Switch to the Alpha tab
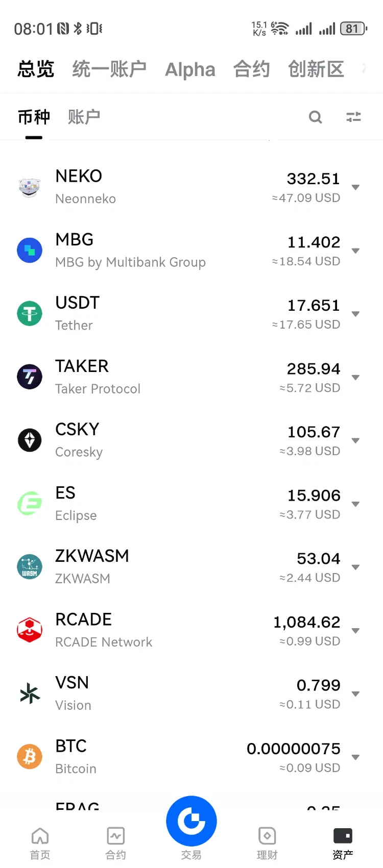Screen dimensions: 383x868 190,69
